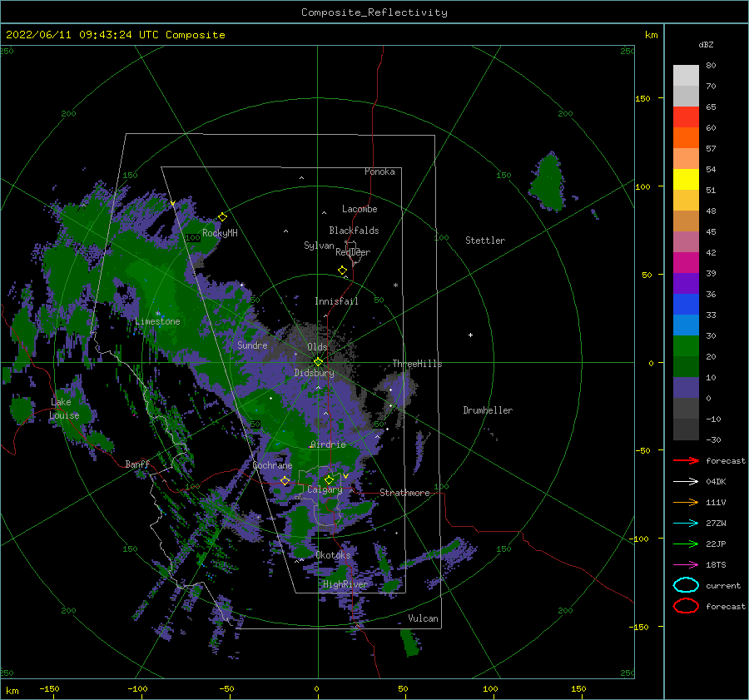Click the Airdrie label
Image resolution: width=749 pixels, height=700 pixels.
click(328, 444)
